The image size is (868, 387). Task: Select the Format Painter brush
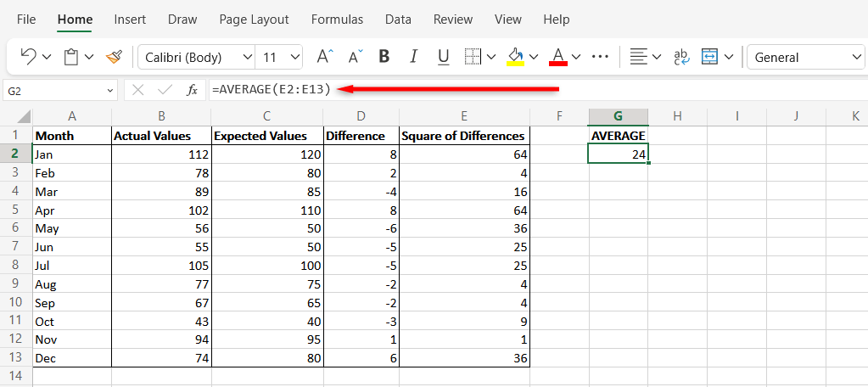(114, 57)
